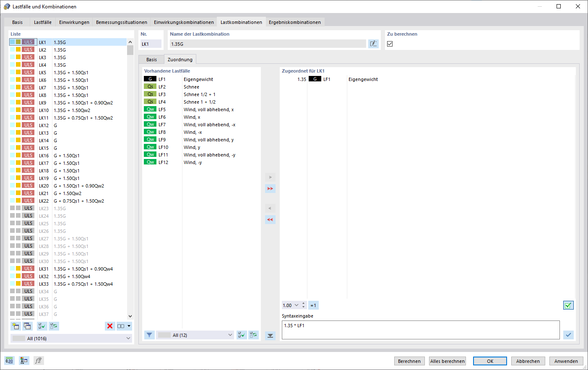Click the move-to-bottom arrow icon beside Syntaxeingabe

[271, 336]
